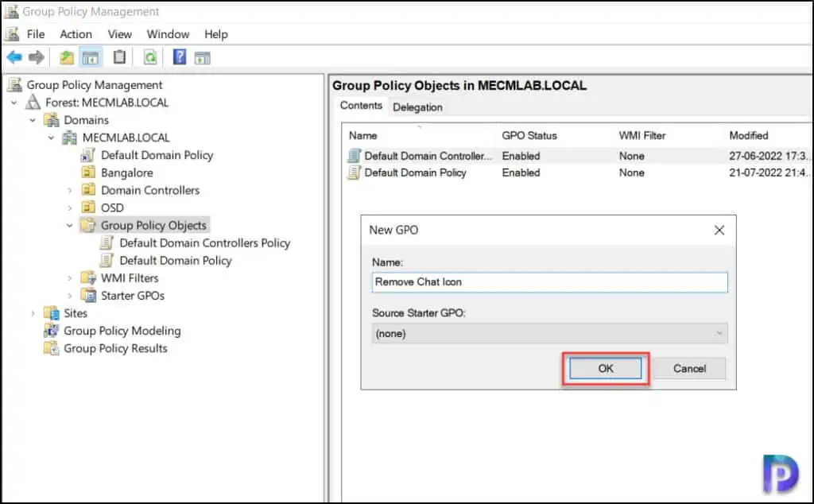Click Default Domain Controller row name text
The image size is (814, 504).
pyautogui.click(x=428, y=156)
